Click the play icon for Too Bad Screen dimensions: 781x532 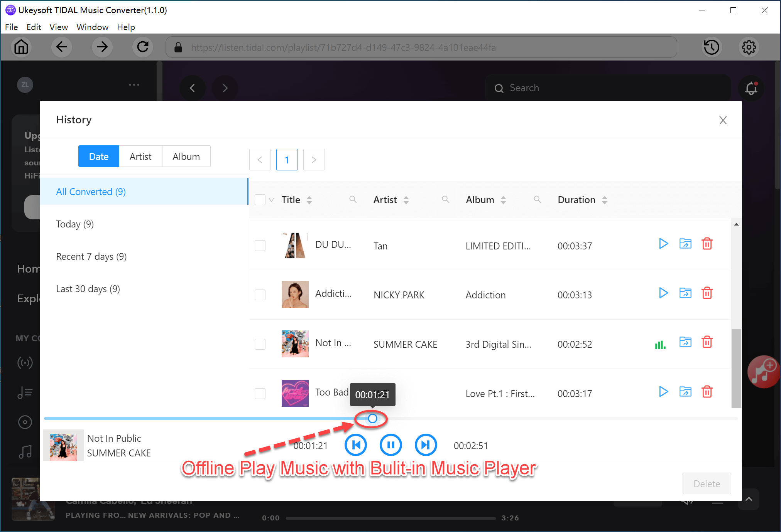coord(663,392)
